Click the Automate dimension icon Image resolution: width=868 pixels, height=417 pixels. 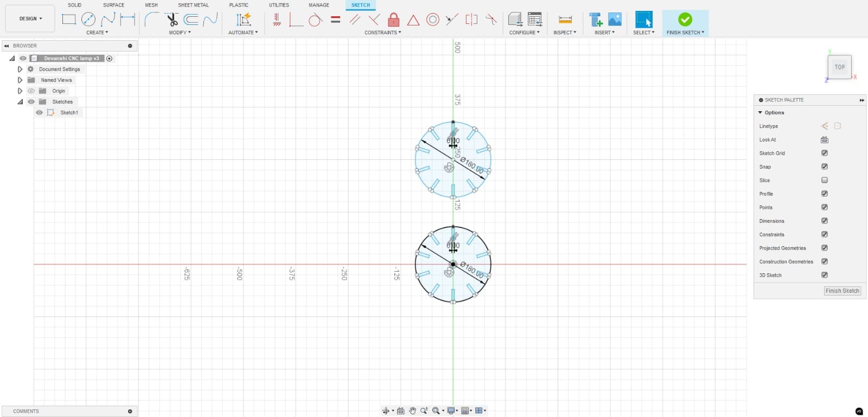coord(244,20)
